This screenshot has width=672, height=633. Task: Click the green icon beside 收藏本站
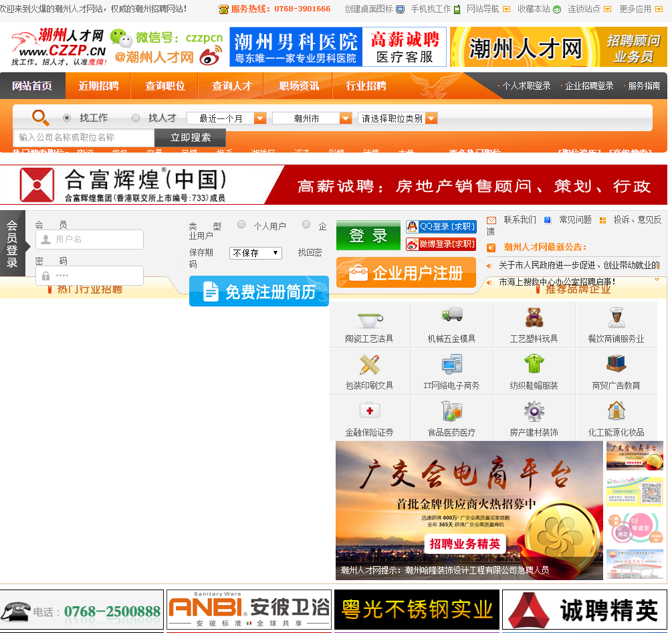tap(557, 9)
